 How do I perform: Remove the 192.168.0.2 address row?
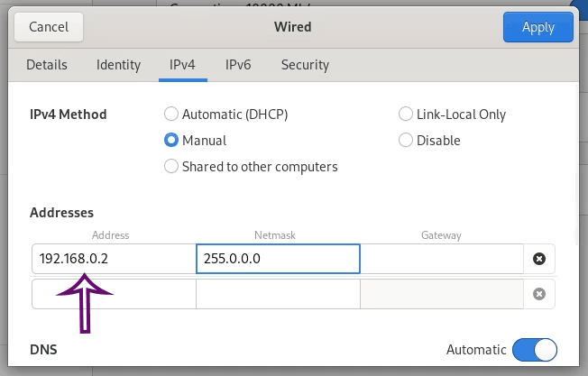pos(539,259)
